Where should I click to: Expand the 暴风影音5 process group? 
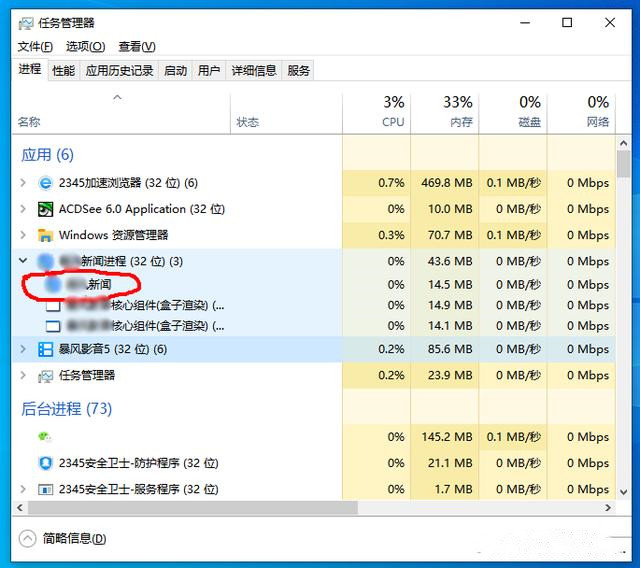click(23, 349)
